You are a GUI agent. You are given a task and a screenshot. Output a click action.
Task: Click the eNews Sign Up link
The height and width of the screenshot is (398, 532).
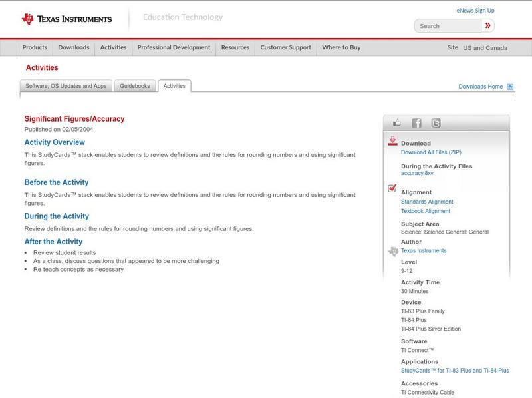click(475, 11)
